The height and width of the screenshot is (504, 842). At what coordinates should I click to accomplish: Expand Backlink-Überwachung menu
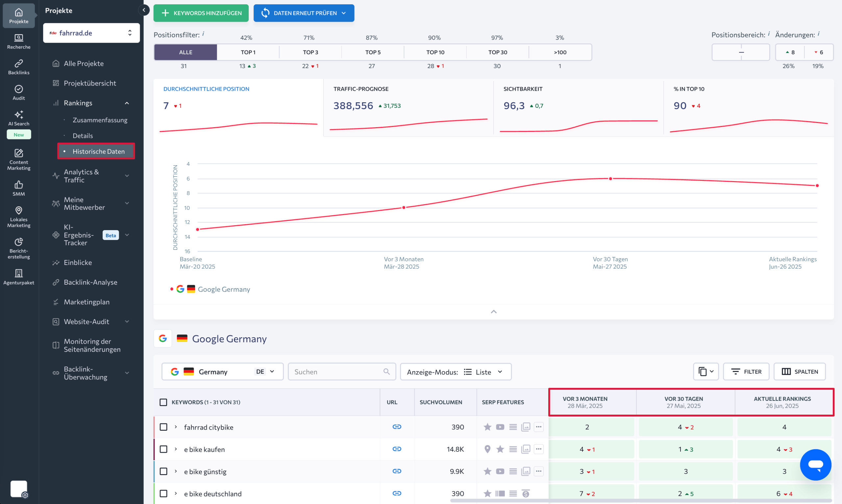tap(127, 372)
